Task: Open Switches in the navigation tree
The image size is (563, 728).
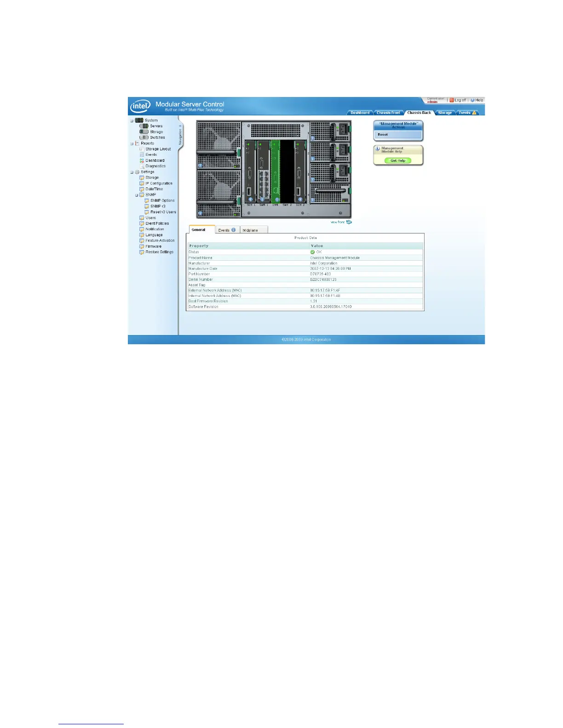Action: pyautogui.click(x=157, y=137)
